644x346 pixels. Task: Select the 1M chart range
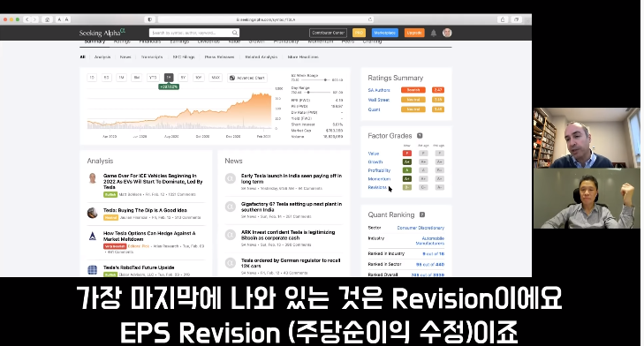pyautogui.click(x=122, y=78)
